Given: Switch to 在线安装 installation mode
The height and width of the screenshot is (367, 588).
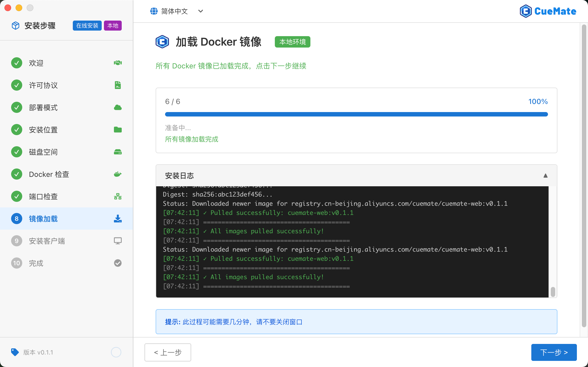Looking at the screenshot, I should (x=87, y=25).
